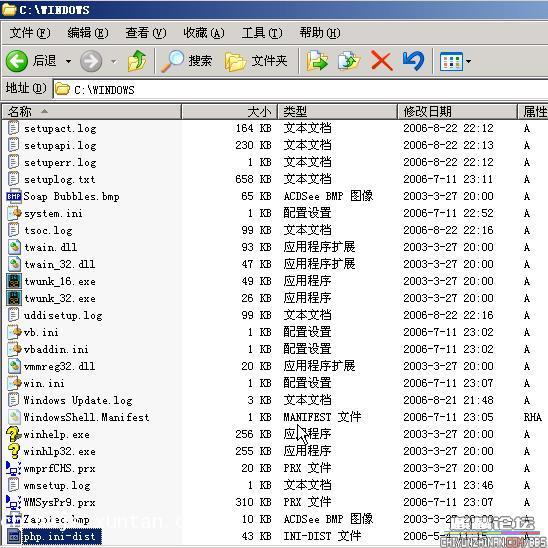Sort by the 修改日期 column header
The height and width of the screenshot is (548, 548).
(457, 112)
